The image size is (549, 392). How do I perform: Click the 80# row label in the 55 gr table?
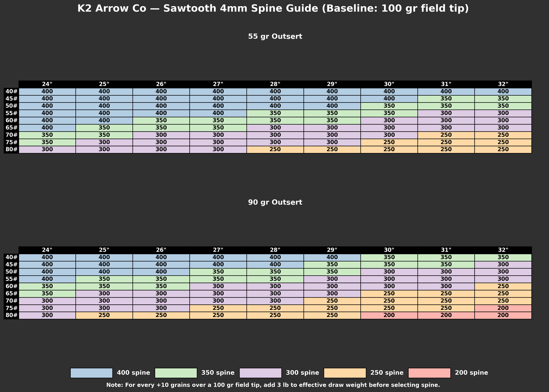[x=11, y=149]
